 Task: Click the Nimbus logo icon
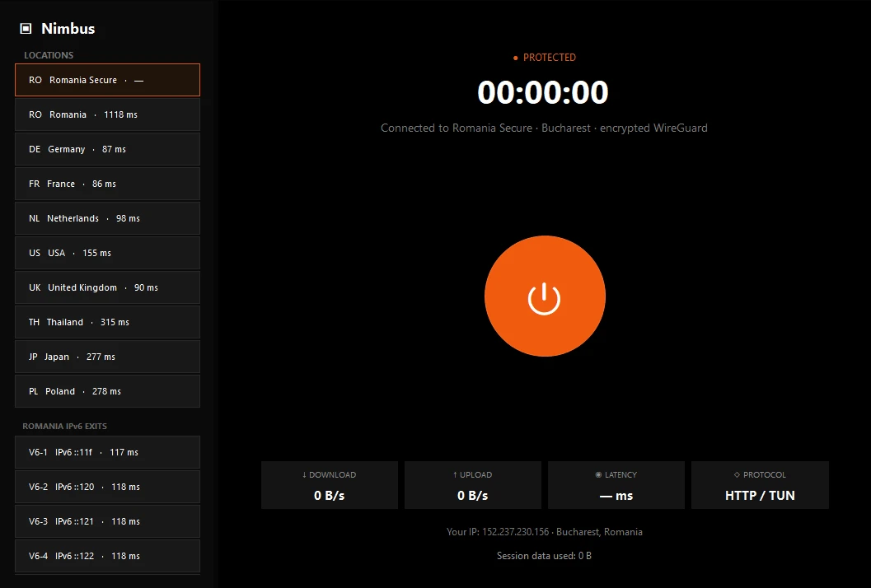coord(26,29)
